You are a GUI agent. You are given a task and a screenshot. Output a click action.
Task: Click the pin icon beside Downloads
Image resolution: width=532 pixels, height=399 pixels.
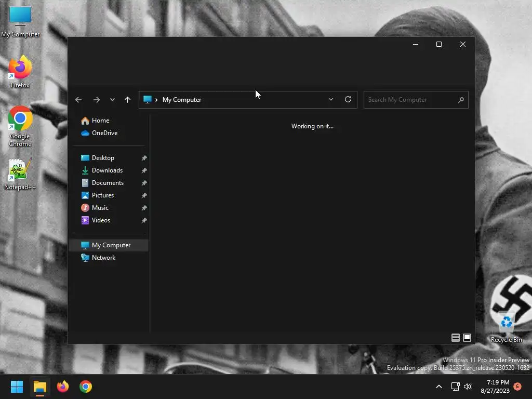144,170
